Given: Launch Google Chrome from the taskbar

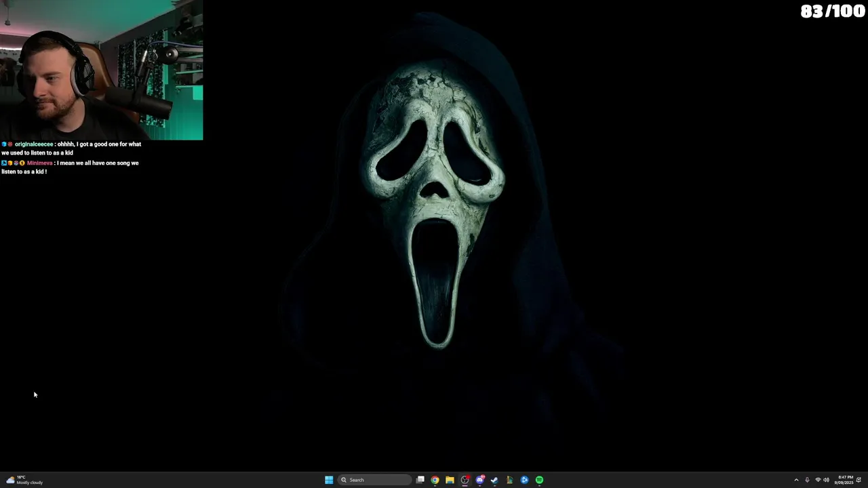Looking at the screenshot, I should (x=435, y=480).
